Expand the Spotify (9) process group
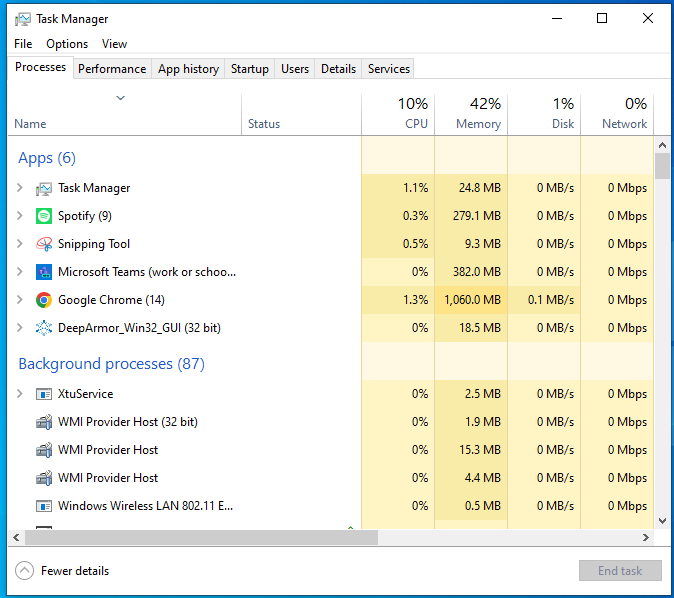The height and width of the screenshot is (598, 674). (x=19, y=216)
